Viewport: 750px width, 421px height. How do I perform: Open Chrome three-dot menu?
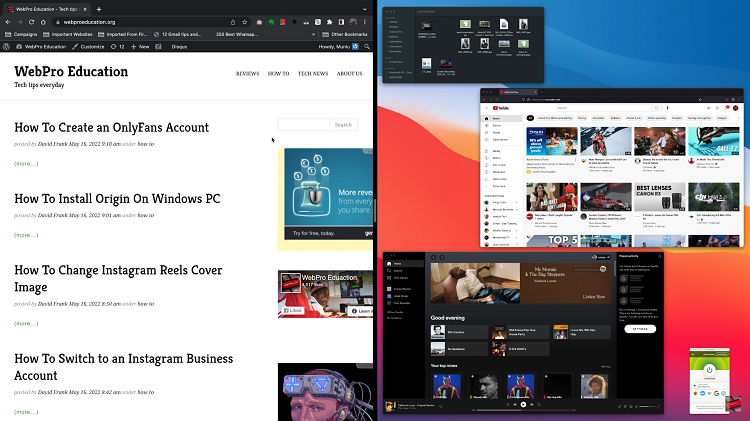point(365,22)
